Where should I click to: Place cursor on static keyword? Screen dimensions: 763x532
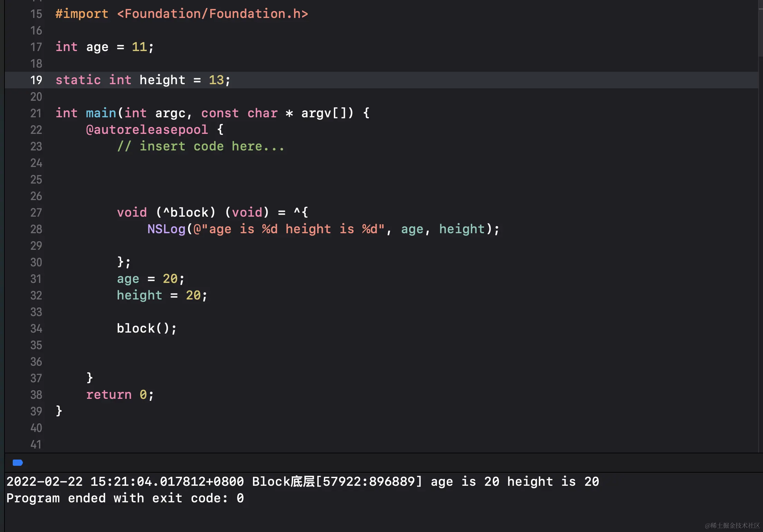coord(78,80)
